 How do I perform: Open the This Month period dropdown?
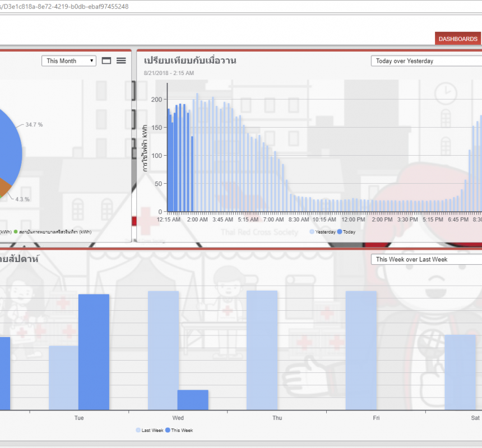coord(69,61)
